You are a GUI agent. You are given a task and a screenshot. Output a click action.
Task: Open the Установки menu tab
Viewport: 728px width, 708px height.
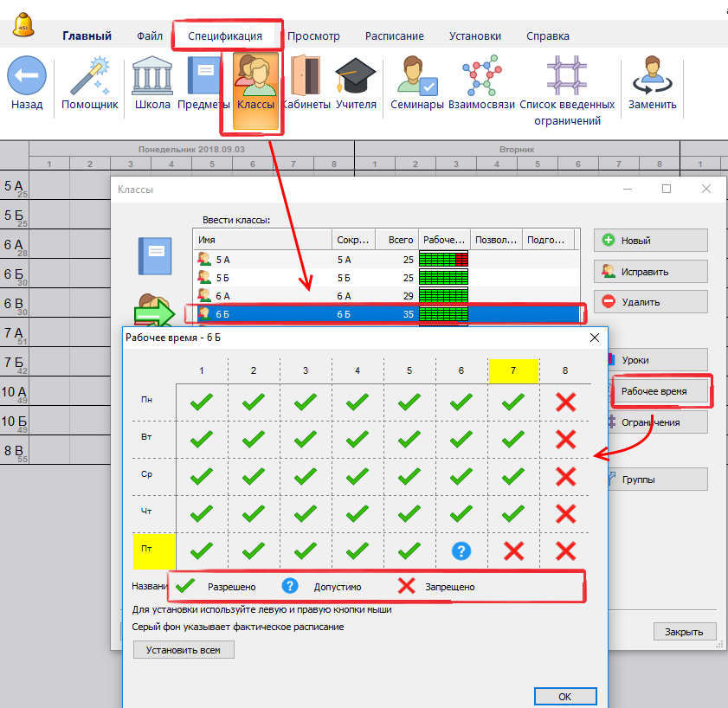(x=474, y=36)
